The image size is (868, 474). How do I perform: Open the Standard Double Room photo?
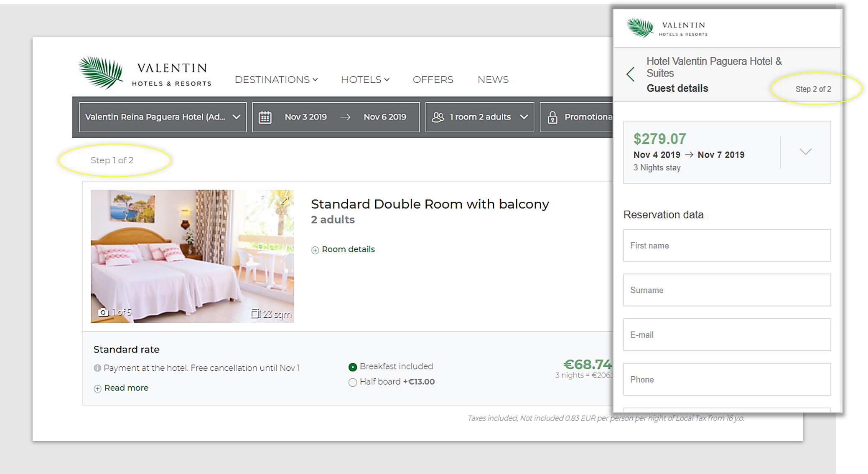pyautogui.click(x=193, y=256)
